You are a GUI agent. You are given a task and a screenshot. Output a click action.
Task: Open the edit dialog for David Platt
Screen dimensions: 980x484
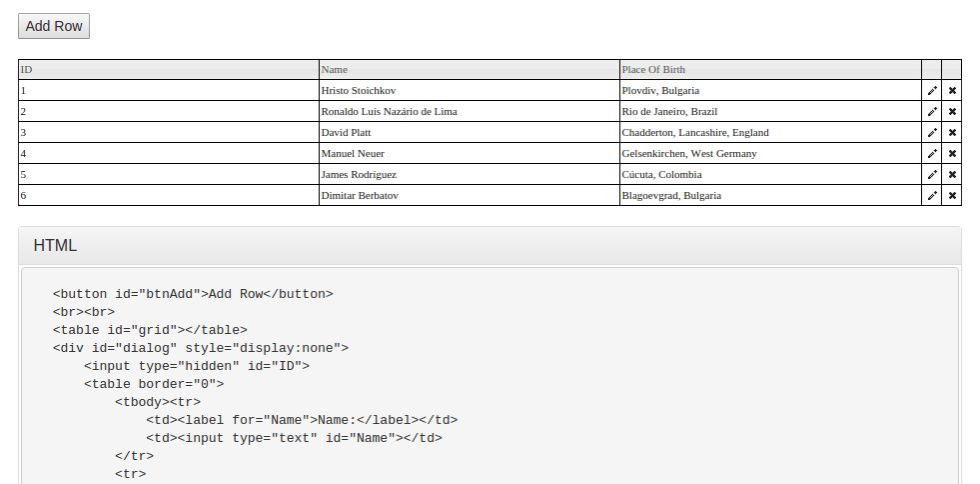pos(932,132)
